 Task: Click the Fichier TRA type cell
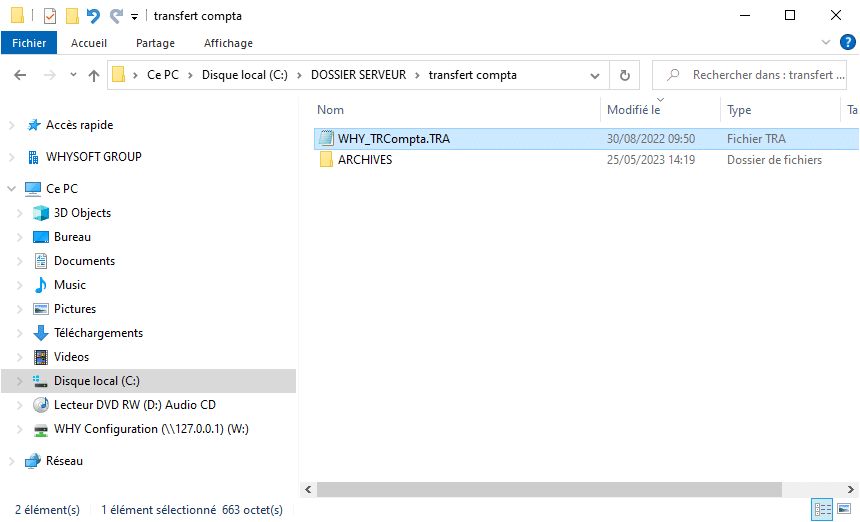point(756,139)
